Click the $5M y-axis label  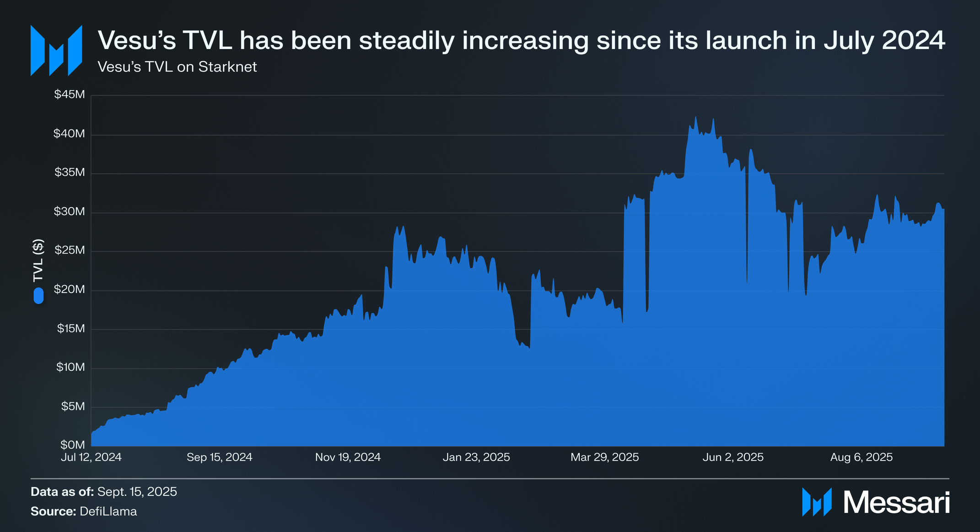coord(73,407)
